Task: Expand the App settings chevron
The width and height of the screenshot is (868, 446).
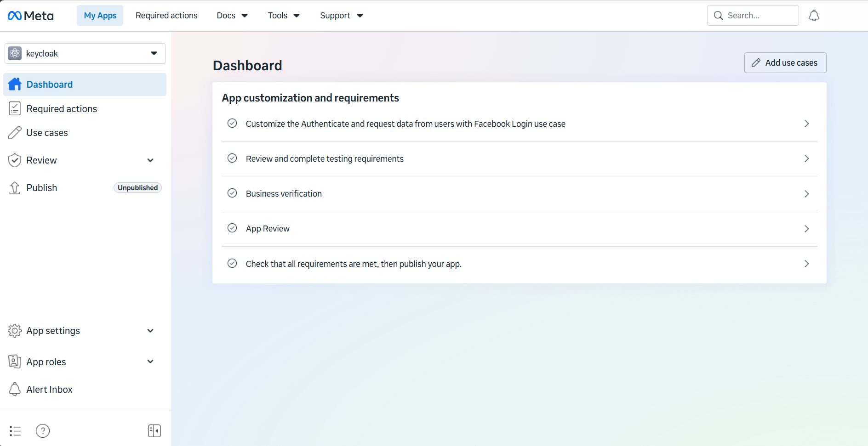Action: click(x=150, y=331)
